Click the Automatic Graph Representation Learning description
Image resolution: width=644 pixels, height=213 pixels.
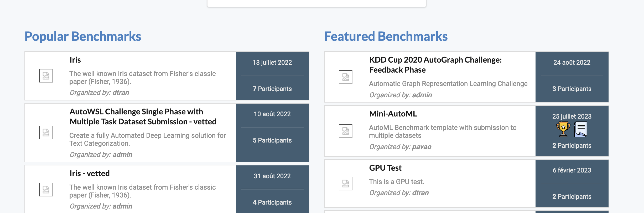(448, 84)
